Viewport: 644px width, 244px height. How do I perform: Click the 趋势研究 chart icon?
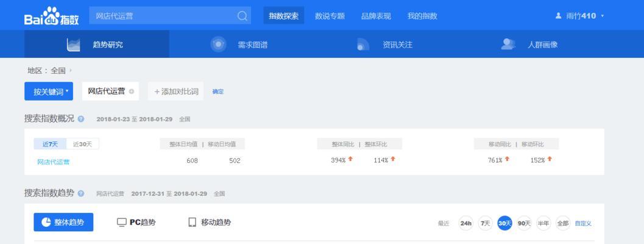(74, 45)
